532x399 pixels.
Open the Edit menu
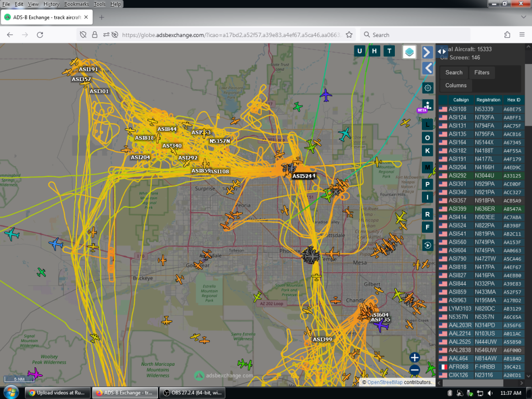[19, 4]
